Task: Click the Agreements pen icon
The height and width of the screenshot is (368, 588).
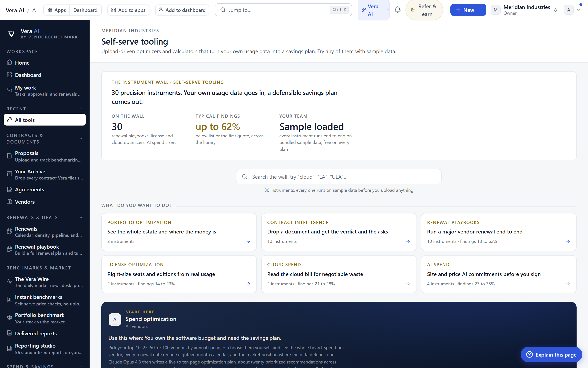Action: click(x=9, y=189)
